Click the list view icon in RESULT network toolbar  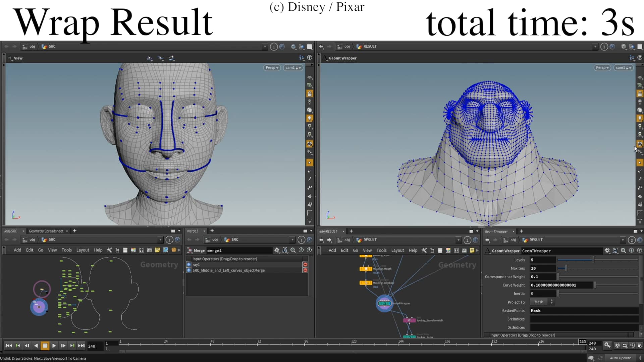[440, 250]
